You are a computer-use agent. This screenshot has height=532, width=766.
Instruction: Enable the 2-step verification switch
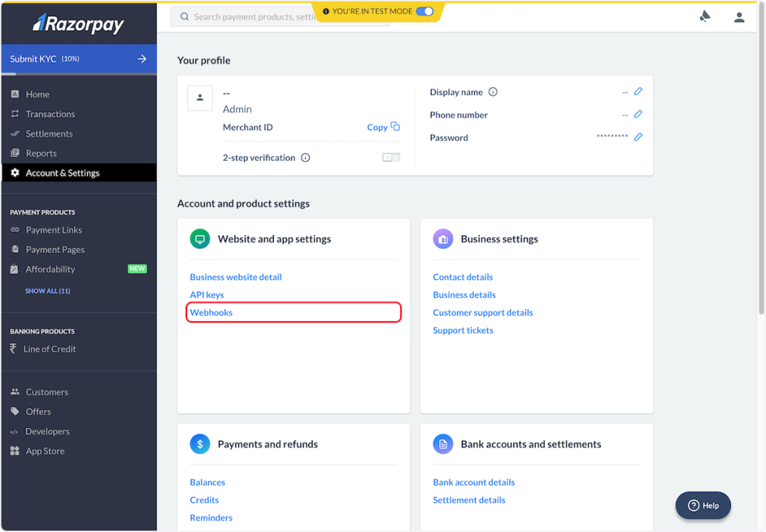[390, 158]
